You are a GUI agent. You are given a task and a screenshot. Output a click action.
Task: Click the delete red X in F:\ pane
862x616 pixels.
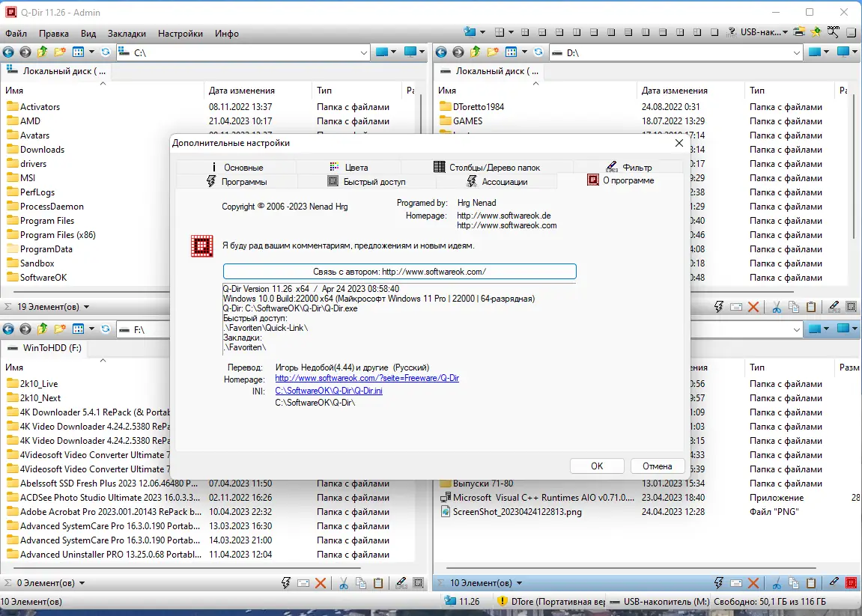(321, 583)
